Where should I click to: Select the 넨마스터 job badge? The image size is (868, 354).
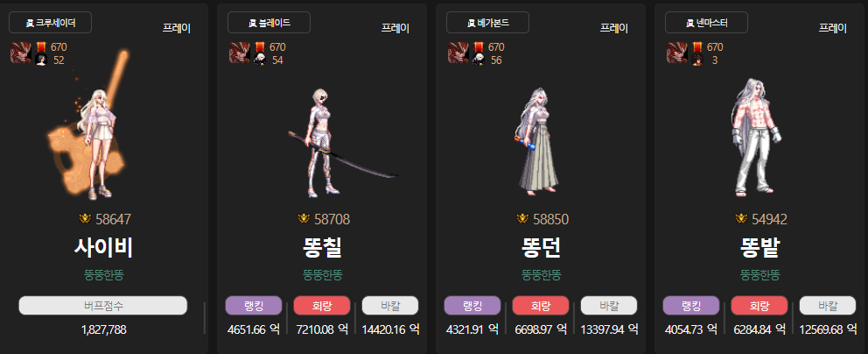point(706,23)
